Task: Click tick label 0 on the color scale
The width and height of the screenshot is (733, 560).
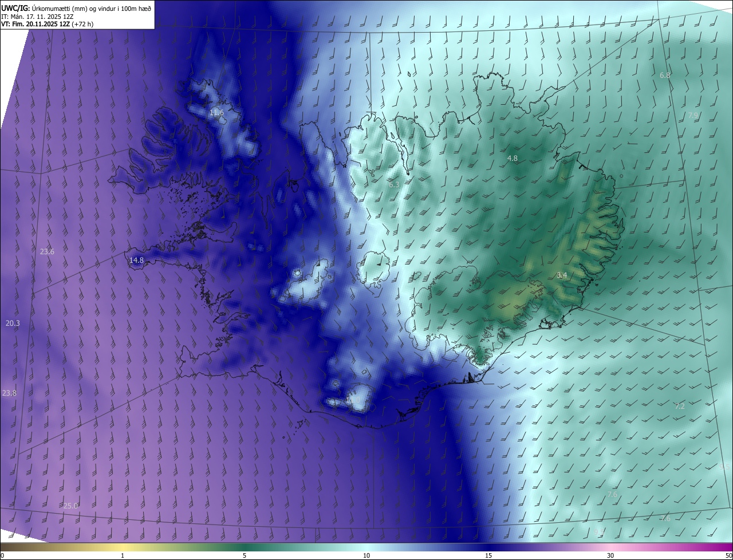Action: [2, 555]
